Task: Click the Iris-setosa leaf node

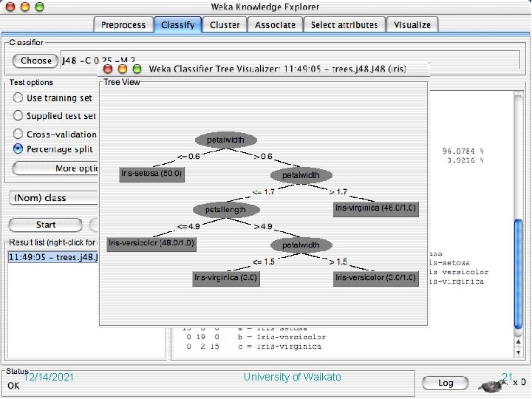Action: coord(151,174)
